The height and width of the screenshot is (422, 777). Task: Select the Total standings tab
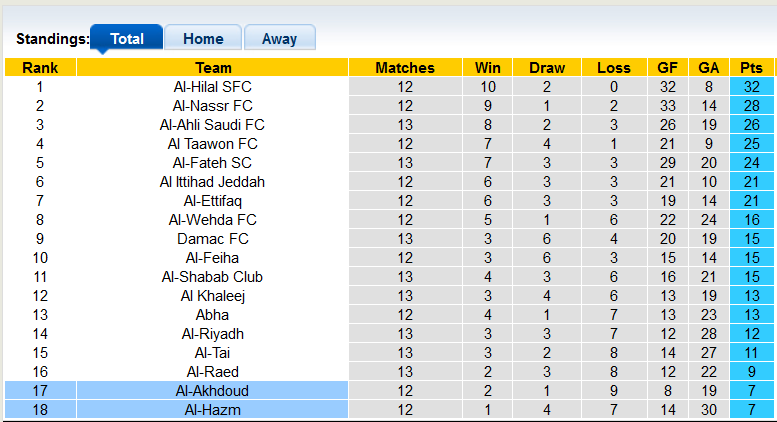click(127, 39)
